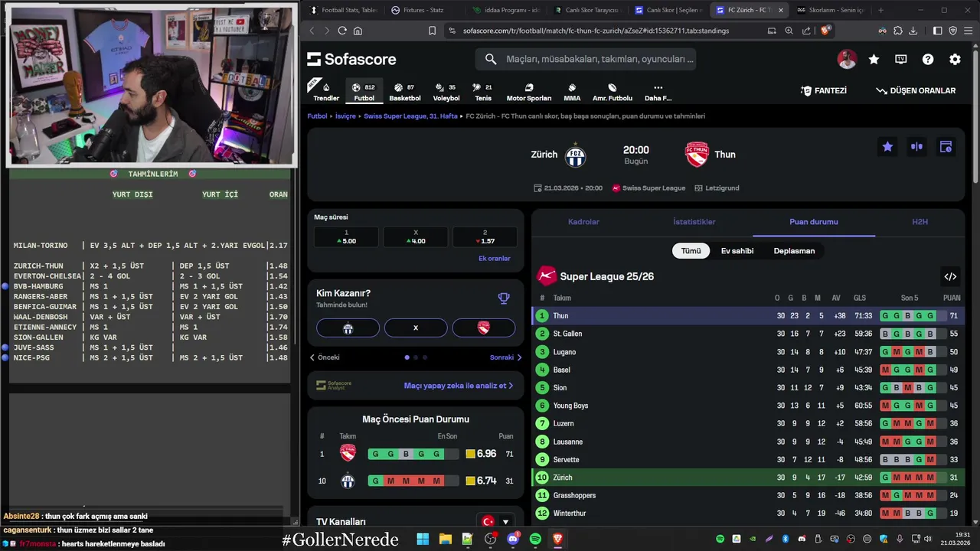Go to Sonraki prediction card
Image resolution: width=980 pixels, height=551 pixels.
click(505, 357)
